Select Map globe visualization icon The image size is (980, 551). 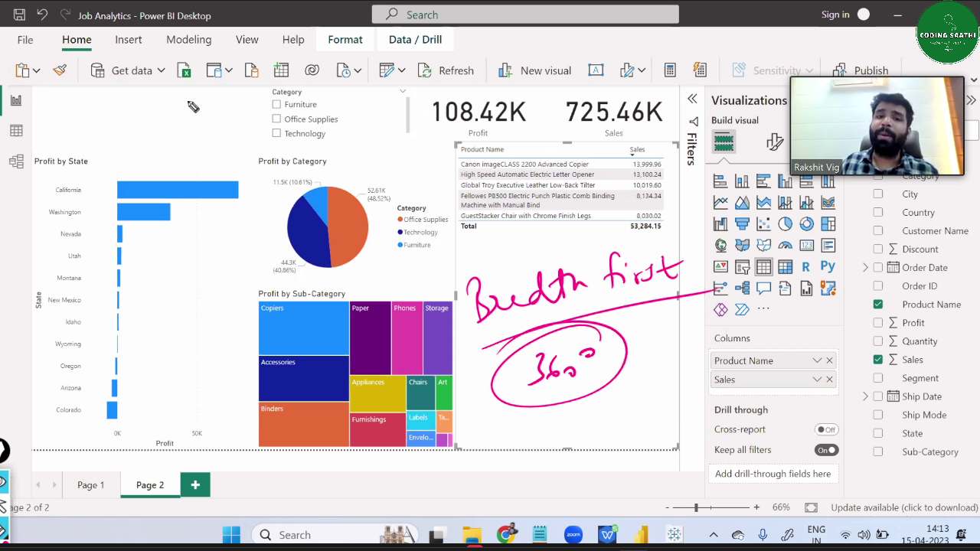tap(720, 246)
